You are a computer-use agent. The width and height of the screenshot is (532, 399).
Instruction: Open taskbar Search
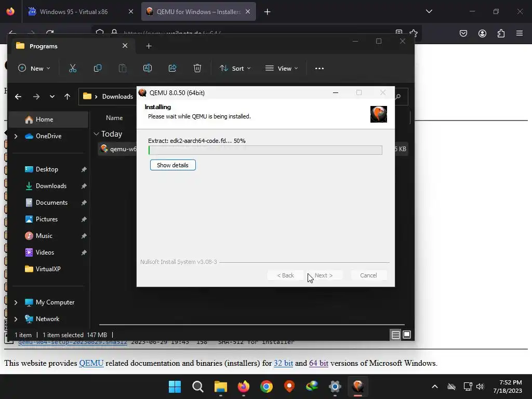click(198, 387)
